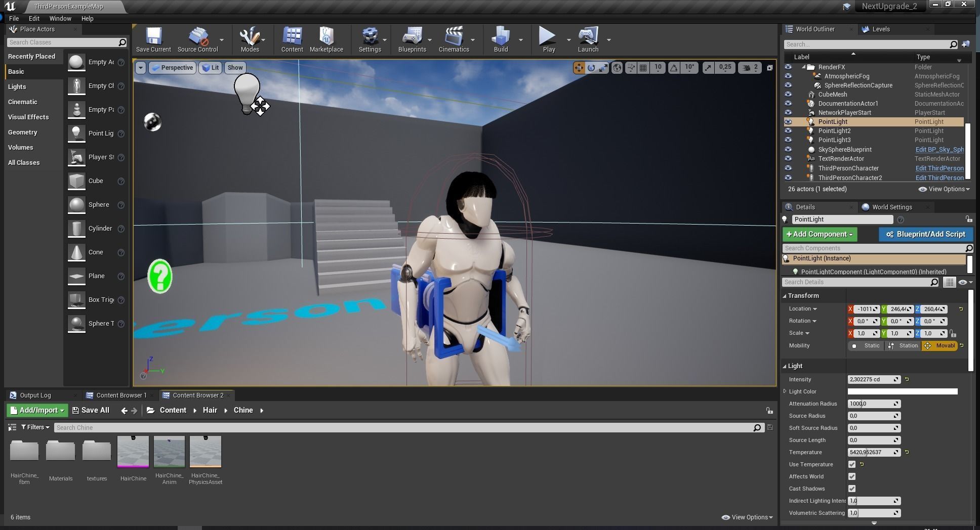Select the scale gizmo mode icon

point(603,68)
